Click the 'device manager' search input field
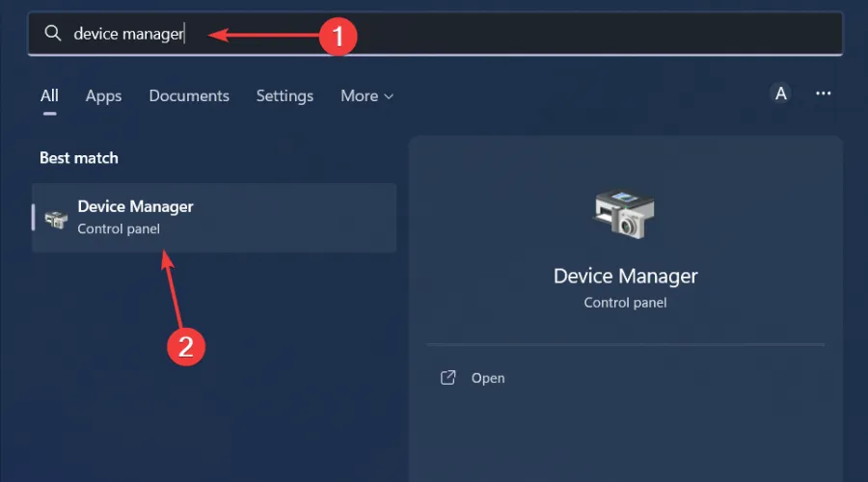The image size is (868, 482). point(435,33)
